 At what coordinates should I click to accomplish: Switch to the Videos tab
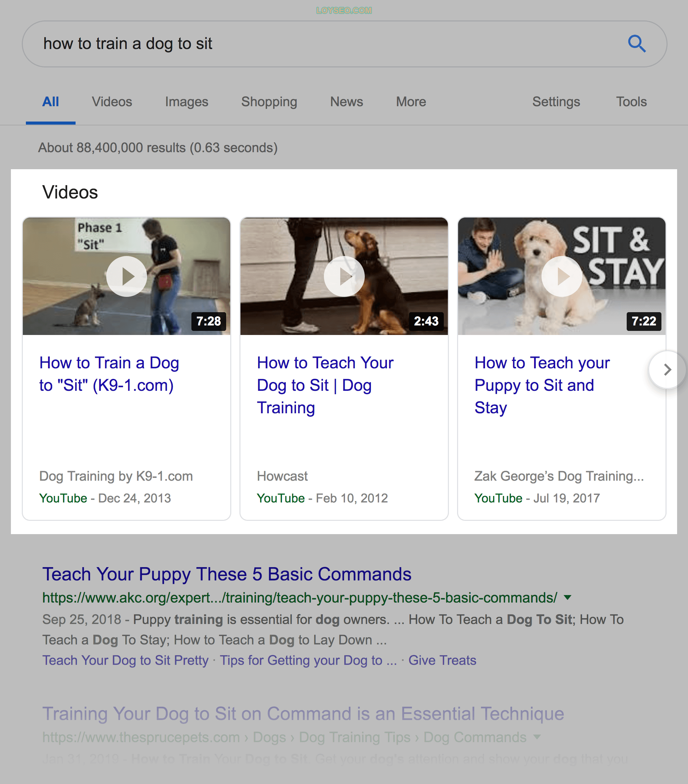pyautogui.click(x=112, y=102)
